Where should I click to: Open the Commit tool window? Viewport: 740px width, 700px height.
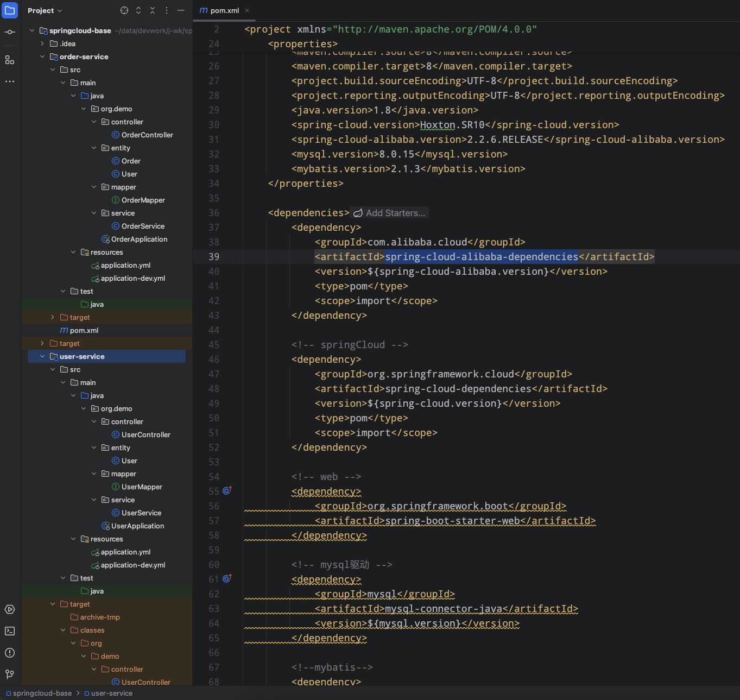point(10,31)
